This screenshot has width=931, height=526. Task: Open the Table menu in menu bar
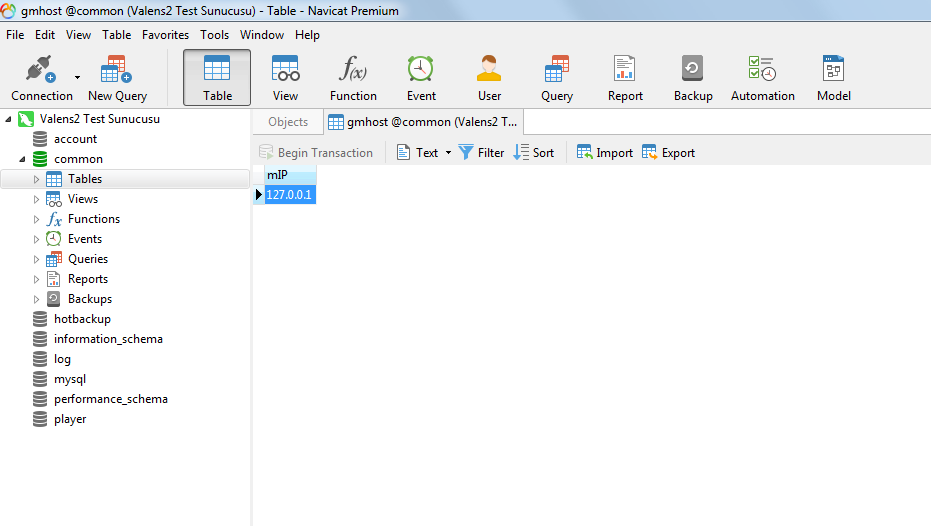click(x=116, y=35)
